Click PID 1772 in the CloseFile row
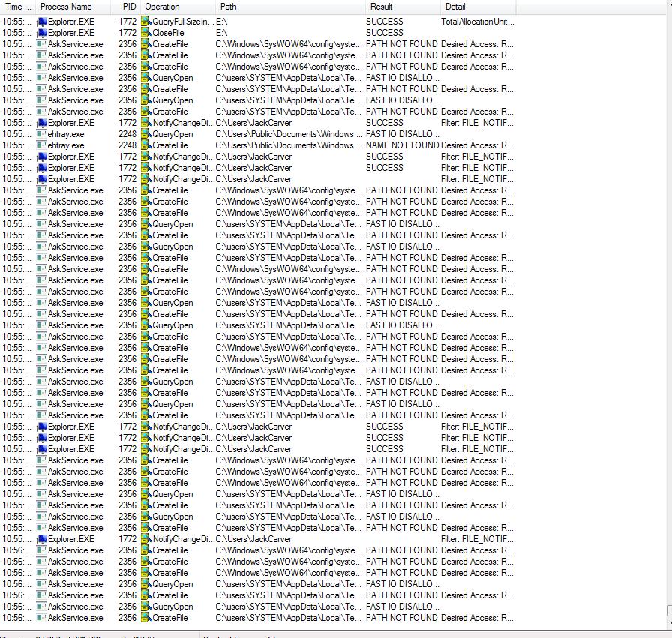 [x=127, y=33]
